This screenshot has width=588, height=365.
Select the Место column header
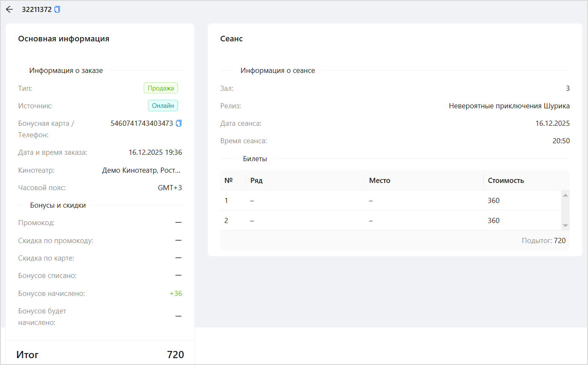pyautogui.click(x=379, y=180)
